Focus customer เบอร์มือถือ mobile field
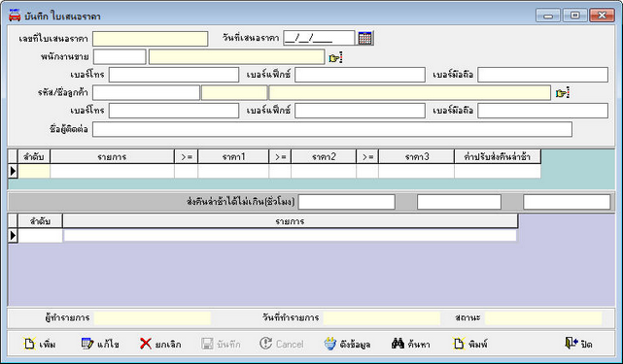623x364 pixels. click(x=542, y=111)
